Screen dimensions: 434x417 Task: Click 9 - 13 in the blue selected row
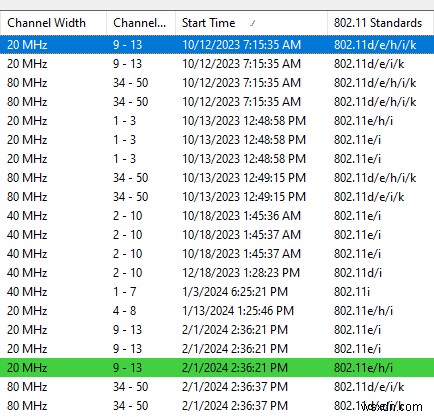pyautogui.click(x=127, y=45)
